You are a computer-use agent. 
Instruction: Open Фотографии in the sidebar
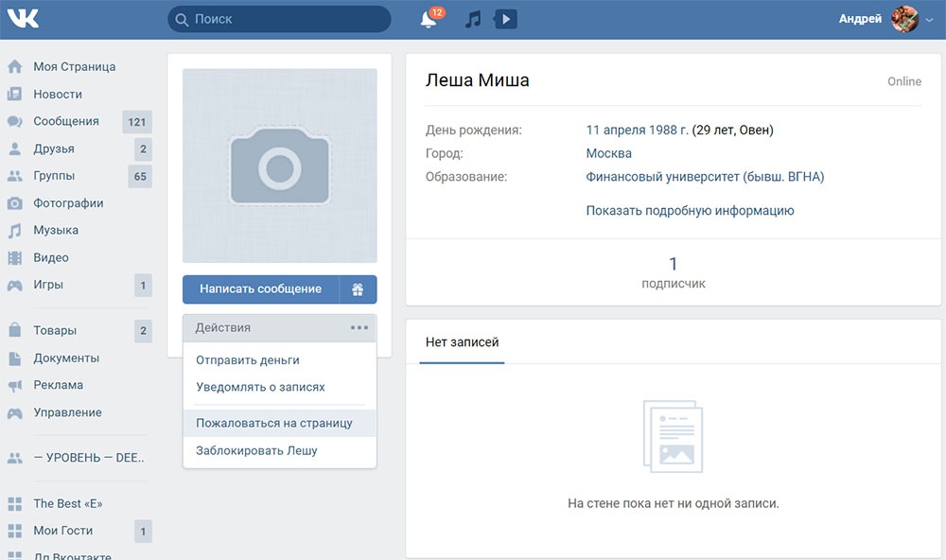(68, 203)
